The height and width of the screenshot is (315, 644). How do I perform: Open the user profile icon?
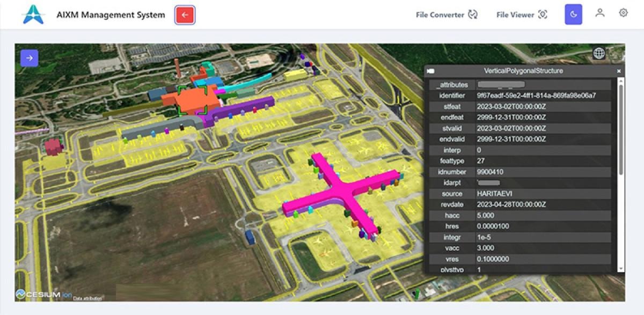(x=600, y=14)
